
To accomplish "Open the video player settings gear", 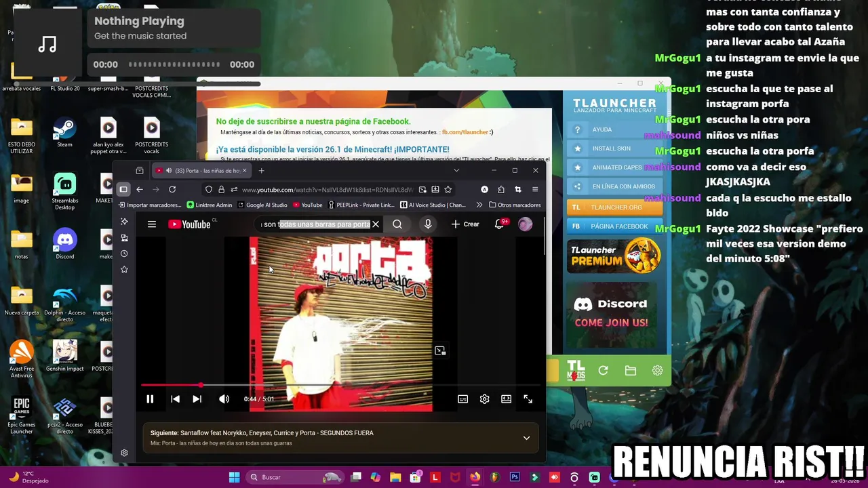I will (484, 399).
